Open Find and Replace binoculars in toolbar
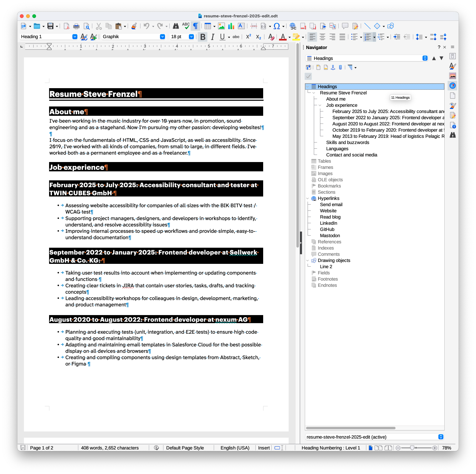This screenshot has height=474, width=476. click(x=176, y=26)
